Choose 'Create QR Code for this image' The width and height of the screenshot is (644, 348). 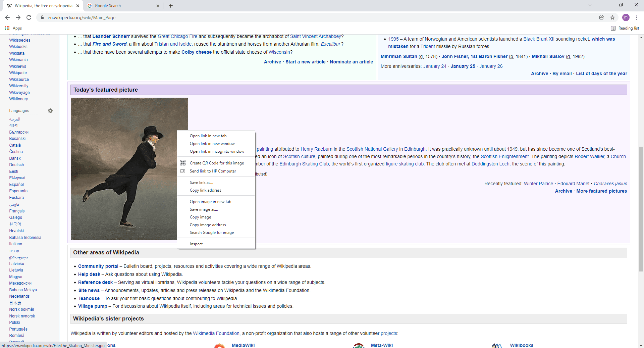(216, 163)
